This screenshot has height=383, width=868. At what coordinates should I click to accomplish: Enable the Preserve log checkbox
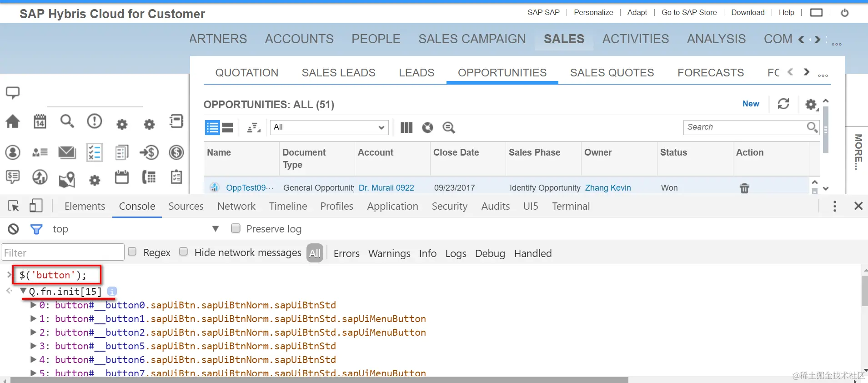[236, 228]
